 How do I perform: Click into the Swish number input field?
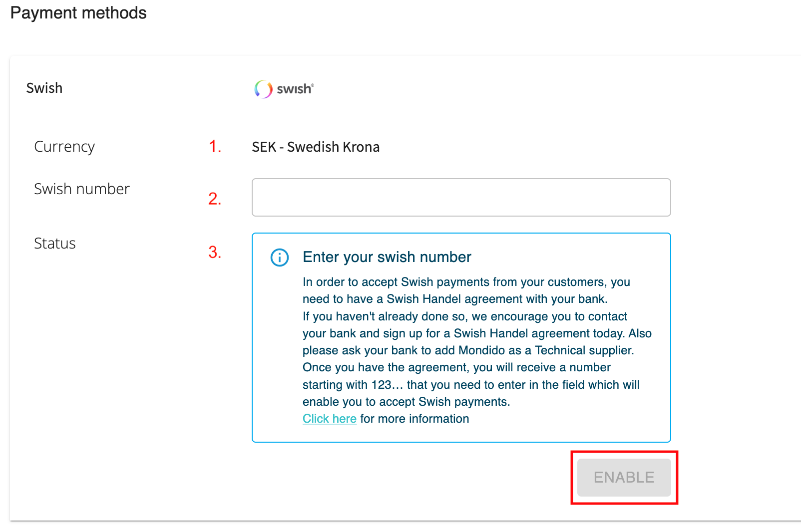[460, 198]
